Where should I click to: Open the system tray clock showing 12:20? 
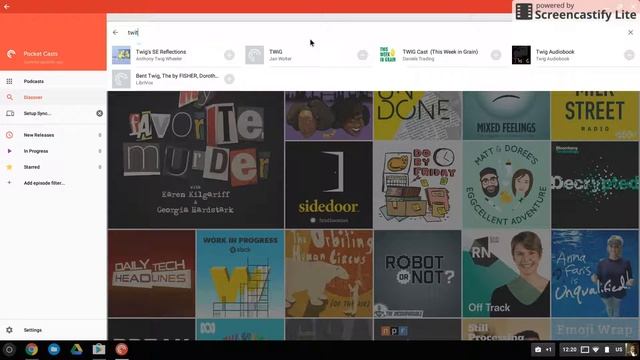[x=569, y=349]
